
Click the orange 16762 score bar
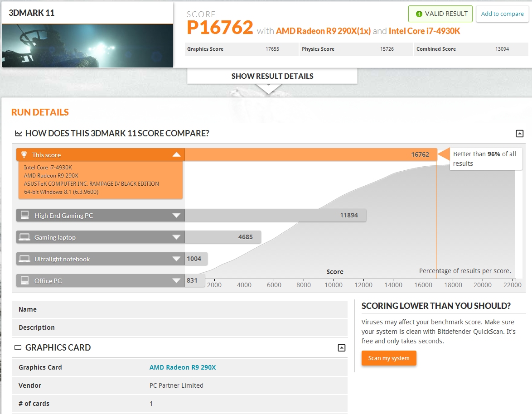310,154
